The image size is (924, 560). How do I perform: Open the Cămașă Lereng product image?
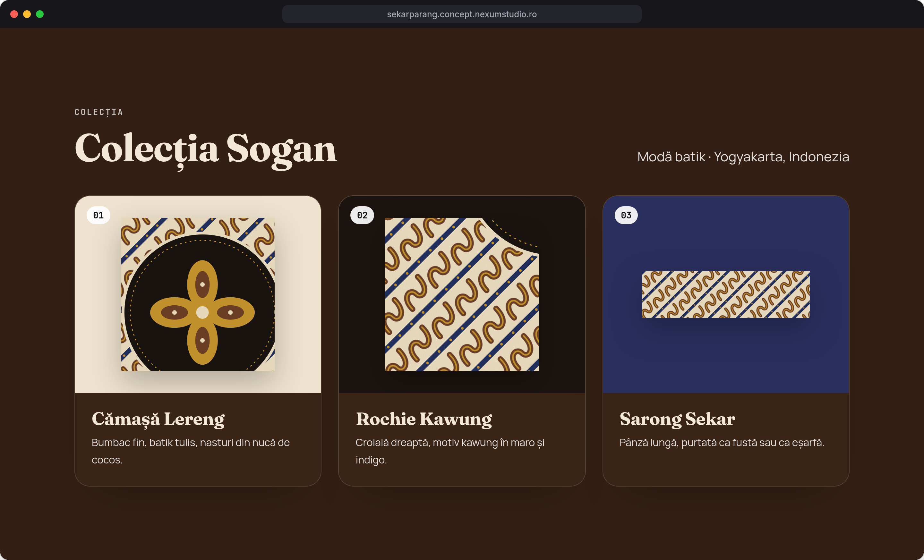pyautogui.click(x=198, y=294)
